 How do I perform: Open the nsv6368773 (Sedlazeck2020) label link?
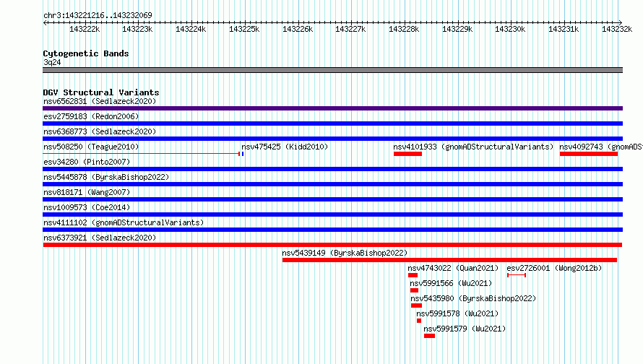(100, 131)
